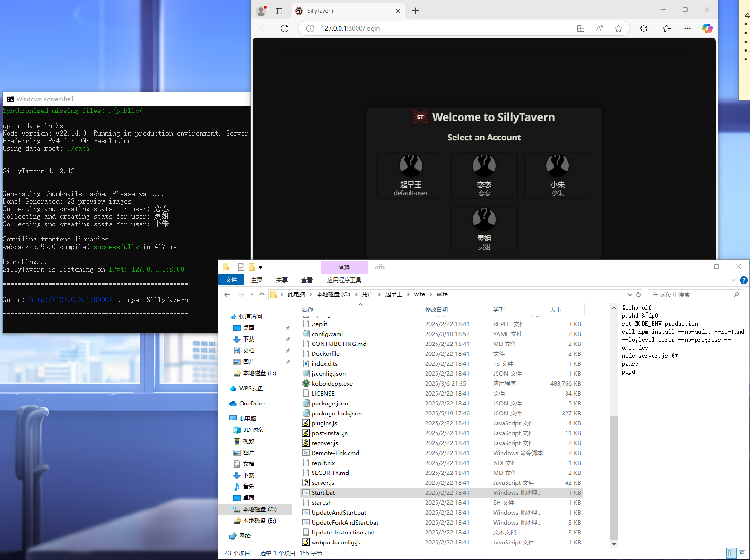This screenshot has width=750, height=560.
Task: Click the split screen icon in address bar
Action: pyautogui.click(x=581, y=28)
